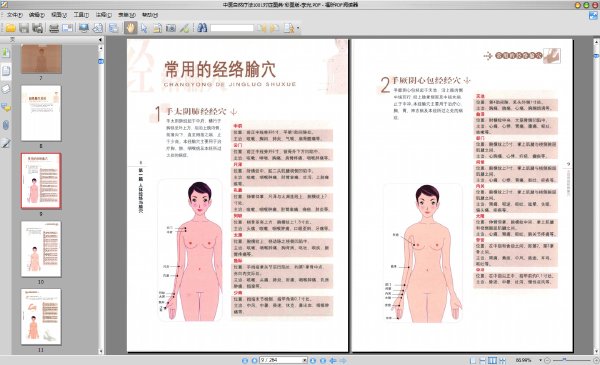Go to next page button in status bar
This screenshot has width=600, height=365.
(x=313, y=360)
